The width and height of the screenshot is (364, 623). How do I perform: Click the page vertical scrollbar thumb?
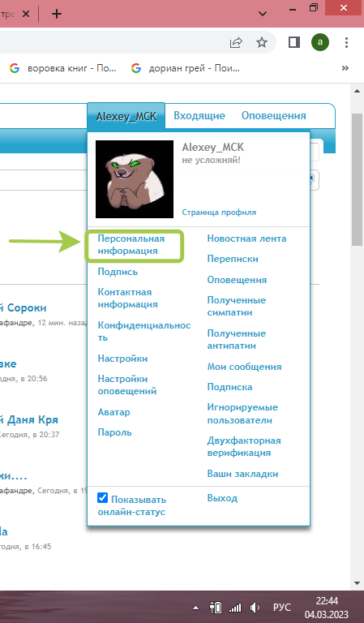(357, 179)
